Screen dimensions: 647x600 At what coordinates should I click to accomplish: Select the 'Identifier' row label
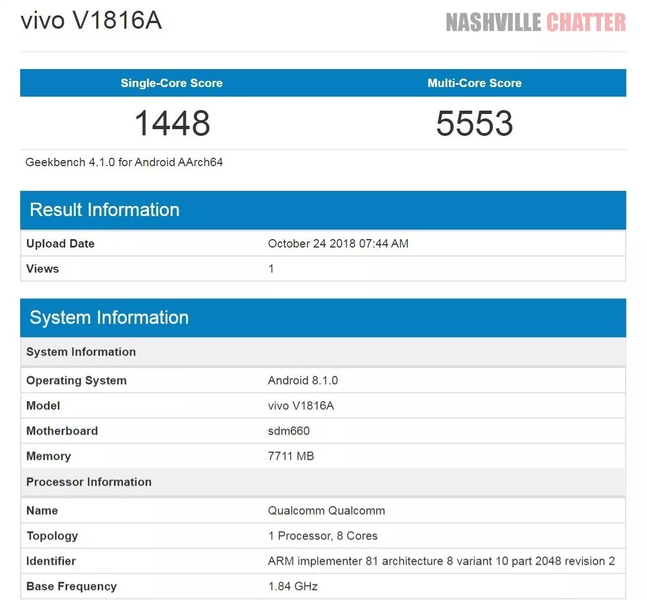pyautogui.click(x=51, y=561)
